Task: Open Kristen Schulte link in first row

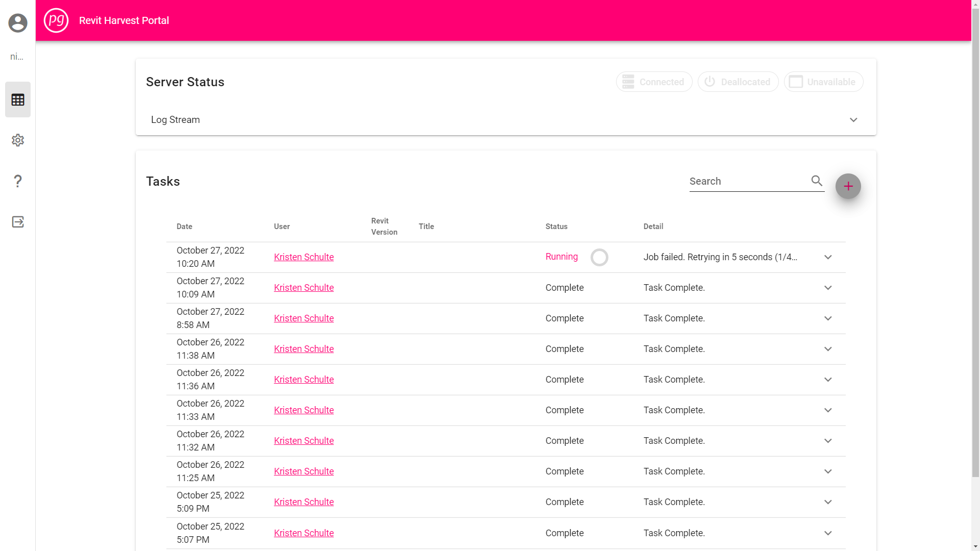Action: 304,257
